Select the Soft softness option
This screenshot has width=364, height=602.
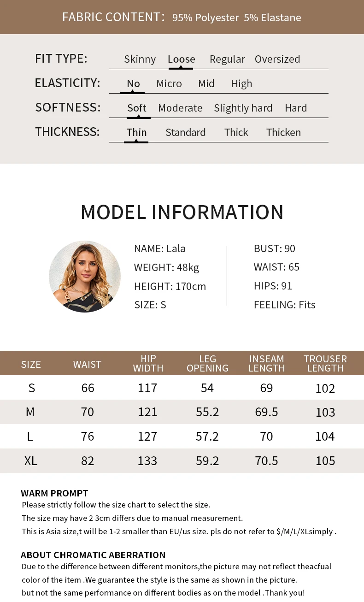137,108
